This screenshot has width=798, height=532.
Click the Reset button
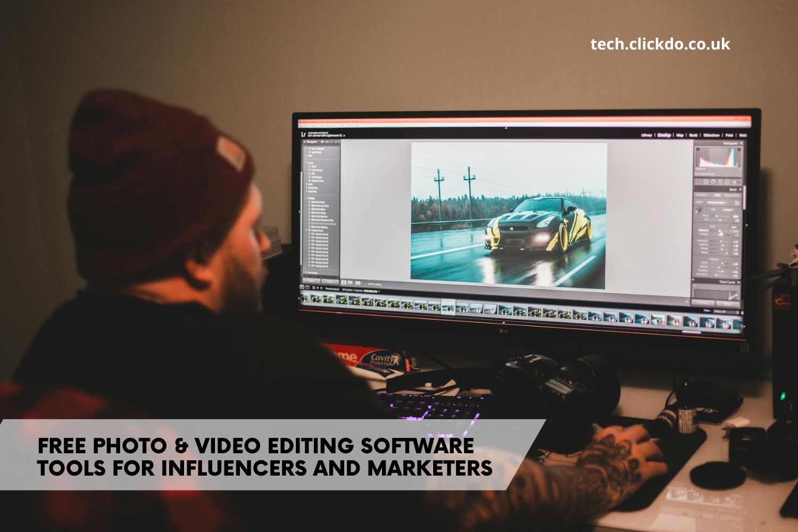coord(727,303)
